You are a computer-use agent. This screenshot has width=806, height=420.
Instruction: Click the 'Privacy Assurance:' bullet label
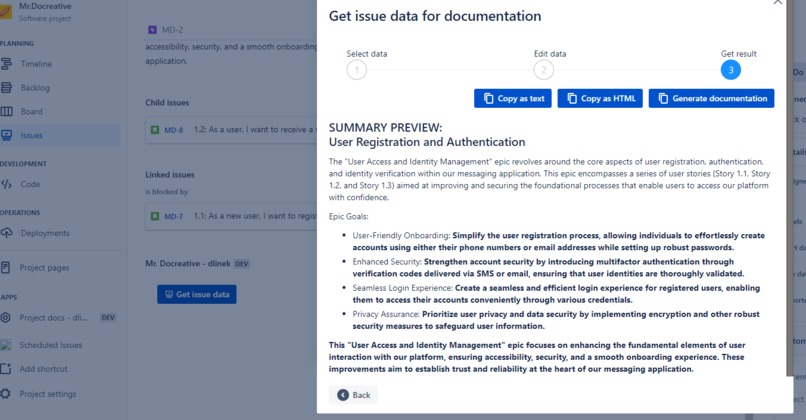tap(386, 314)
